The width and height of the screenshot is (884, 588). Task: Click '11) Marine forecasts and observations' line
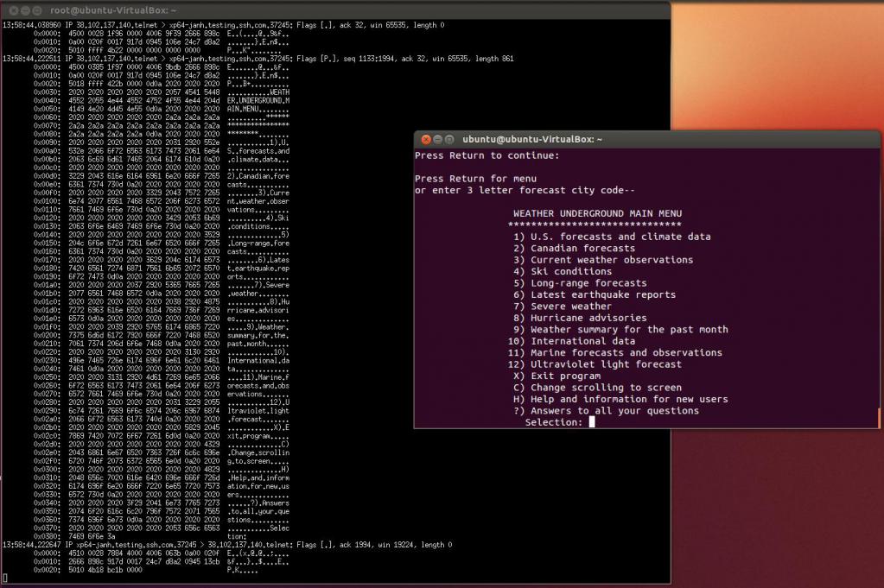(615, 352)
